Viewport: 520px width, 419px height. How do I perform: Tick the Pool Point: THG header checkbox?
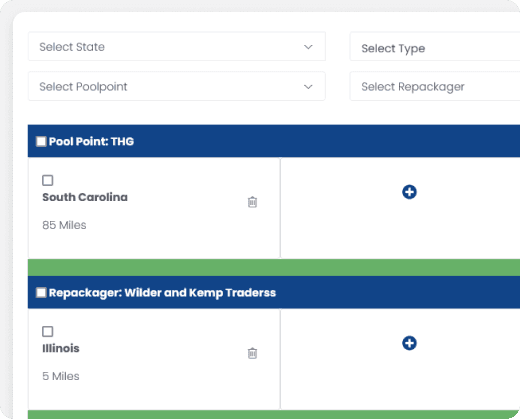point(41,141)
